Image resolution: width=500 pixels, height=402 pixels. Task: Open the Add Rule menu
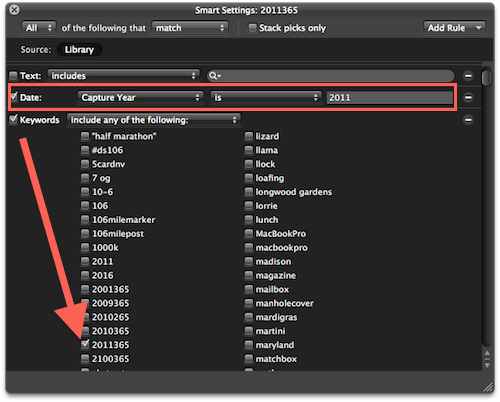pos(454,28)
